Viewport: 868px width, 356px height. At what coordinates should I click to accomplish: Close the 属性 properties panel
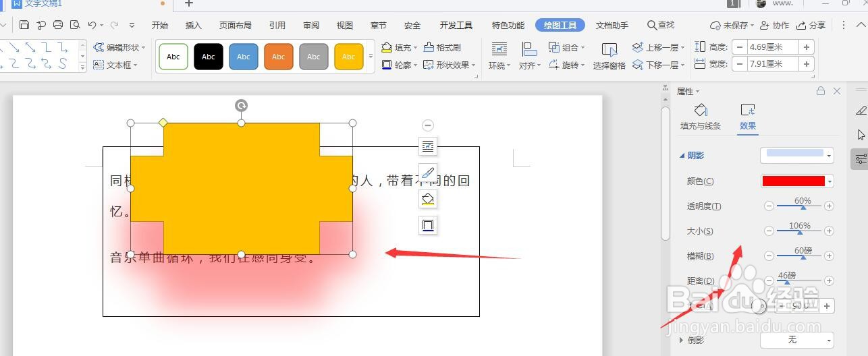click(837, 91)
